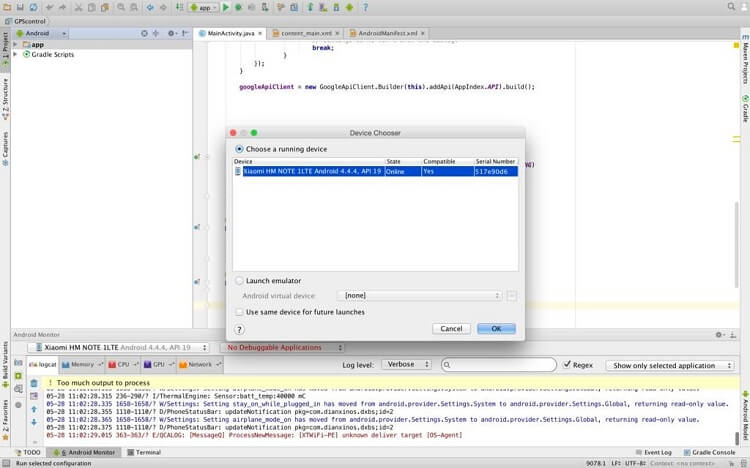Open the Android Monitor device selector
750x468 pixels.
click(x=118, y=347)
